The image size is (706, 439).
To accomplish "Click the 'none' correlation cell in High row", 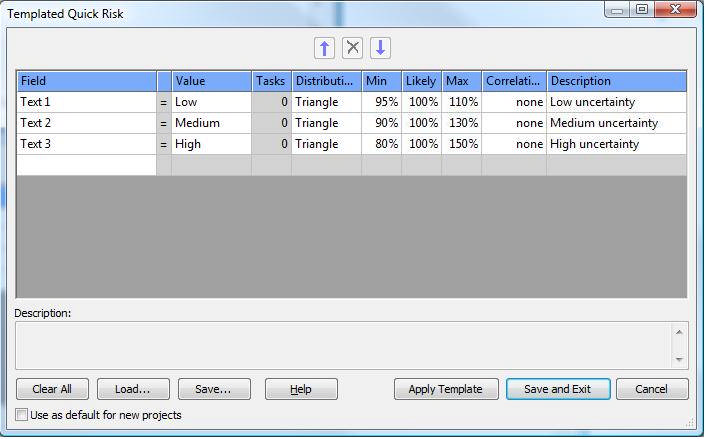I will (x=514, y=144).
